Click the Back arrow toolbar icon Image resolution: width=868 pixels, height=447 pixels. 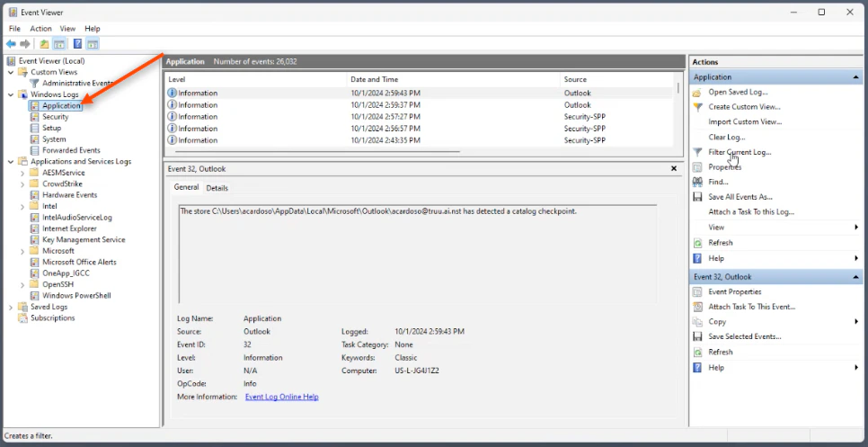(11, 44)
